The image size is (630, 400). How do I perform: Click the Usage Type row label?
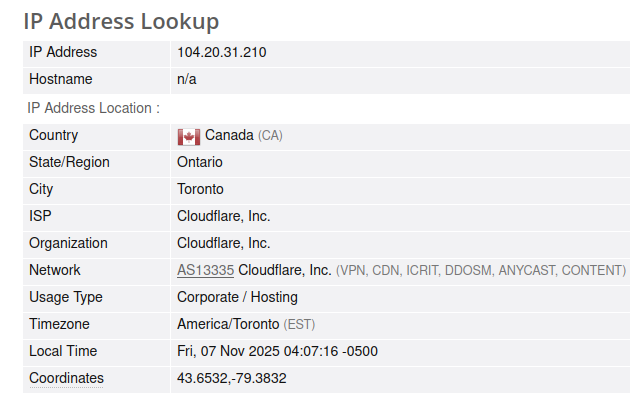66,298
